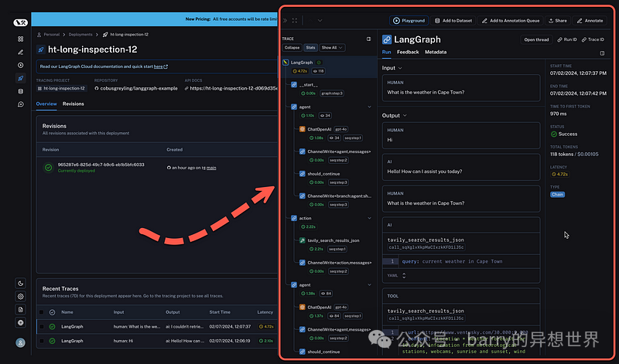Collapse the Input section
619x364 pixels.
pos(392,68)
